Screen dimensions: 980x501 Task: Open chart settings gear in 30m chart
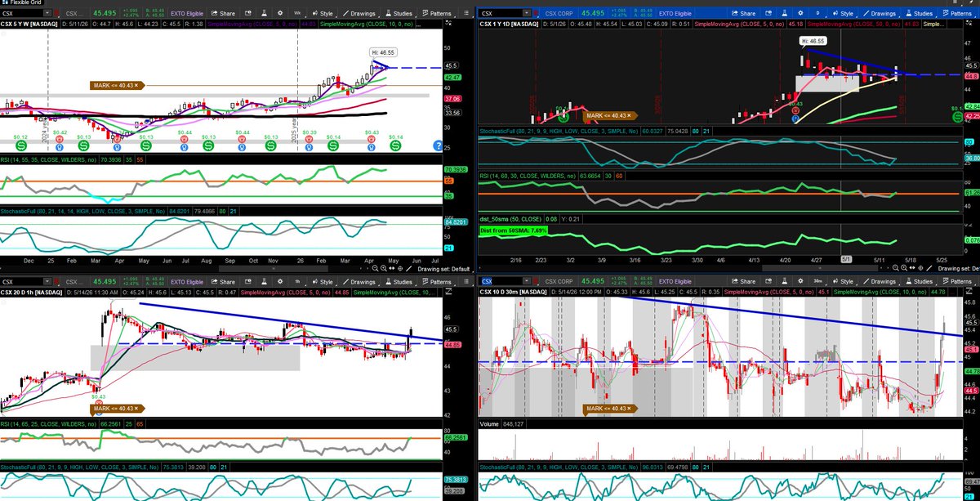point(800,281)
